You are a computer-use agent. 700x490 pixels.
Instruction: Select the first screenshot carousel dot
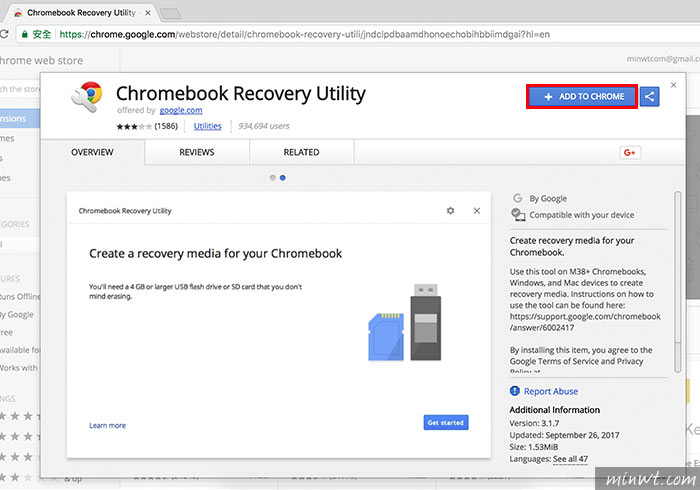272,178
